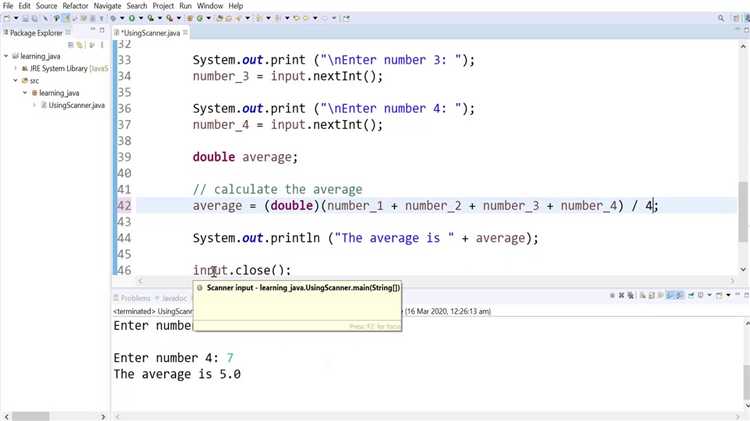Click the New Java Class icon
Screen dimensions: 750x421
(199, 18)
